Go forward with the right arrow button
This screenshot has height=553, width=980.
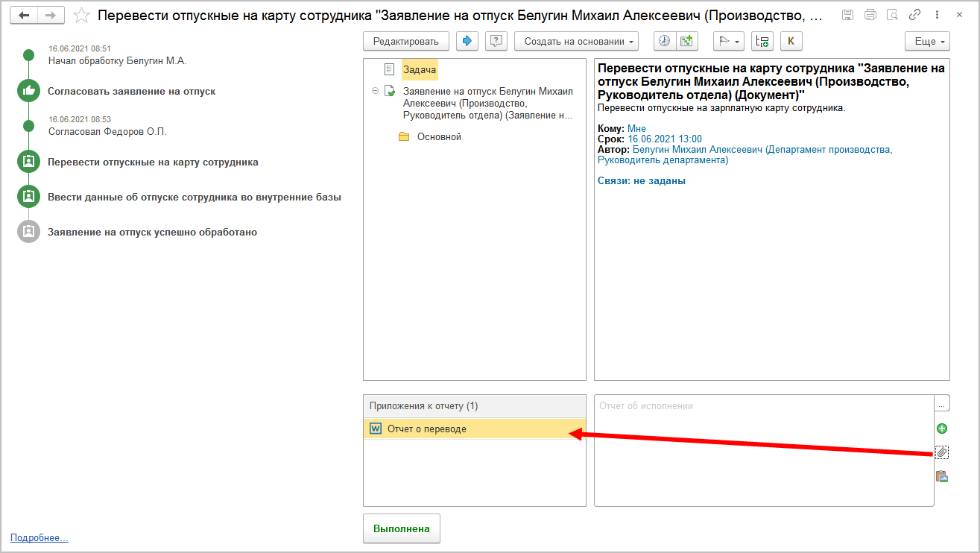coord(51,15)
